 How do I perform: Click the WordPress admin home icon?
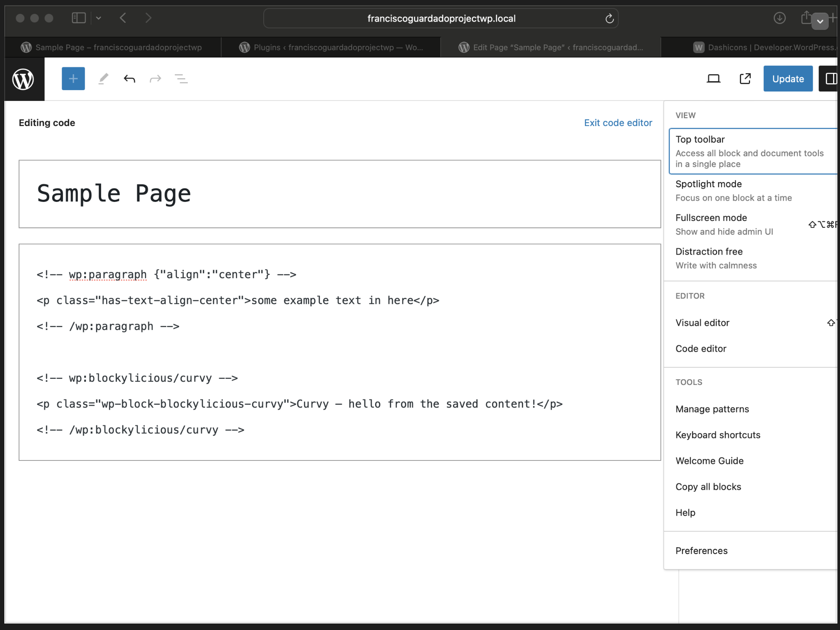point(23,79)
